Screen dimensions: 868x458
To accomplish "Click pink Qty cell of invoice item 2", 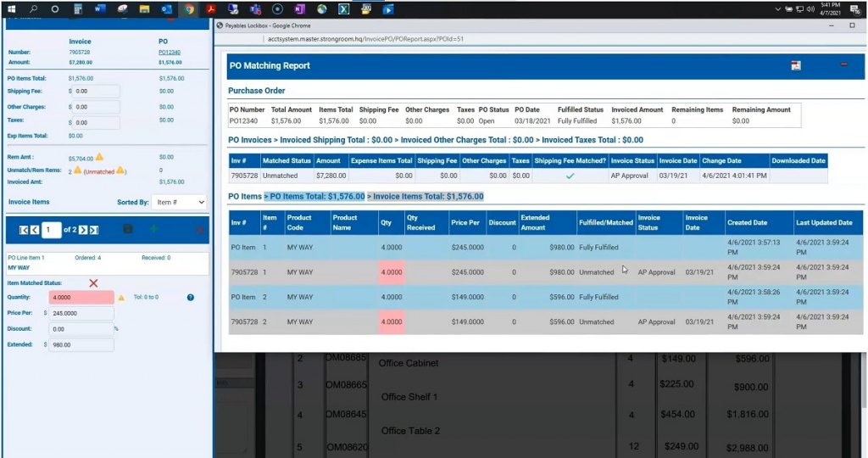I will click(392, 321).
